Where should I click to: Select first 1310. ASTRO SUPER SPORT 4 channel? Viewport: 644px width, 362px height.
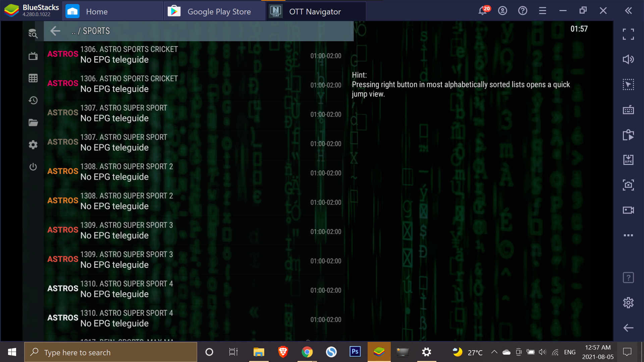194,290
